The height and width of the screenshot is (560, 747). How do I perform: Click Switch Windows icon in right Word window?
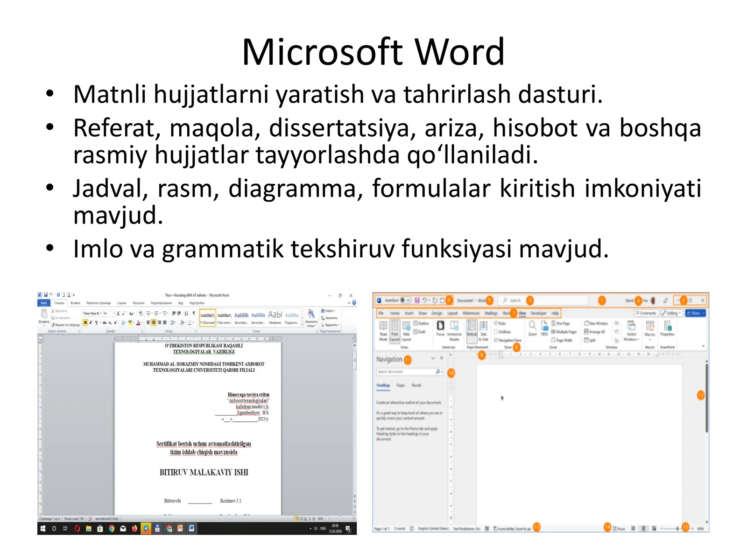click(x=632, y=331)
